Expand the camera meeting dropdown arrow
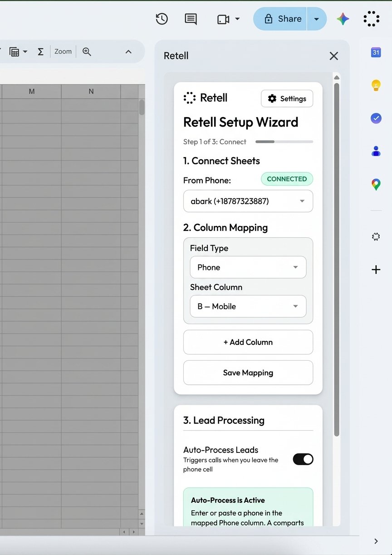Screen dimensions: 392x555 (237, 19)
